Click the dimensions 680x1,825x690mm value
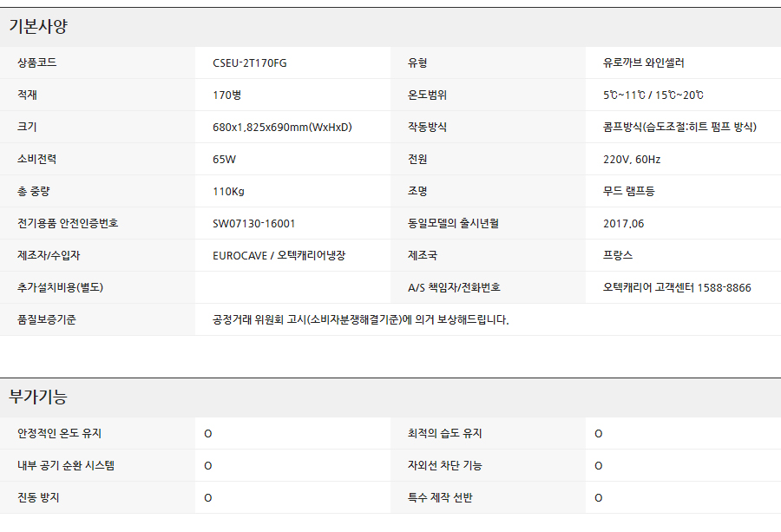The height and width of the screenshot is (532, 781). (x=282, y=128)
